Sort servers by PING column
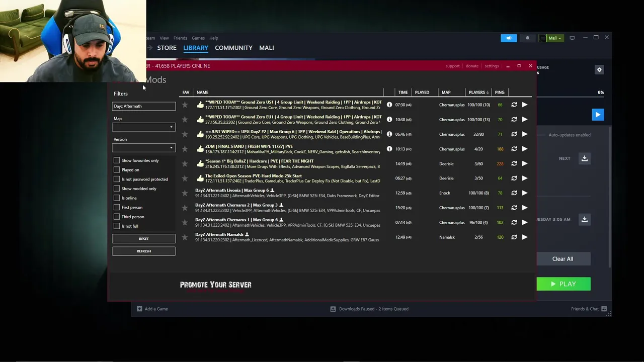 (x=499, y=93)
